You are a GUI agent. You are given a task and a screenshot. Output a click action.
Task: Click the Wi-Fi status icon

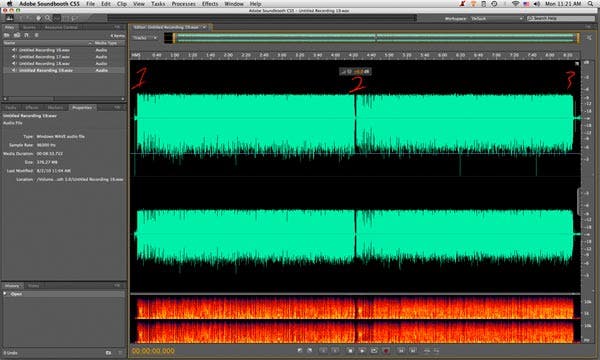(x=515, y=3)
